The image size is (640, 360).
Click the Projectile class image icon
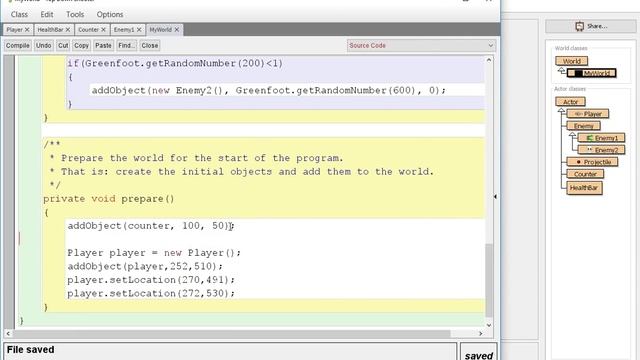pyautogui.click(x=578, y=162)
